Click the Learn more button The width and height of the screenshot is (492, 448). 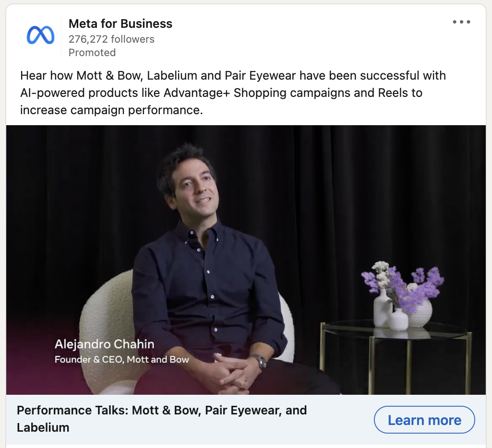(x=424, y=420)
